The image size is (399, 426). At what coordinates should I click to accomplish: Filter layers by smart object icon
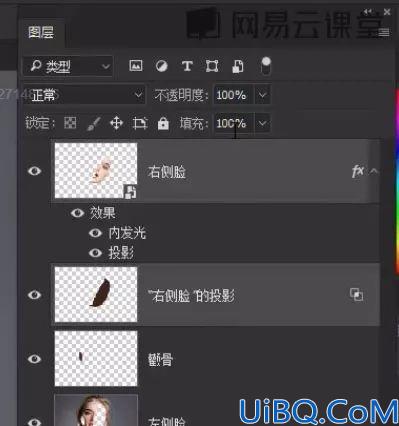tap(237, 66)
